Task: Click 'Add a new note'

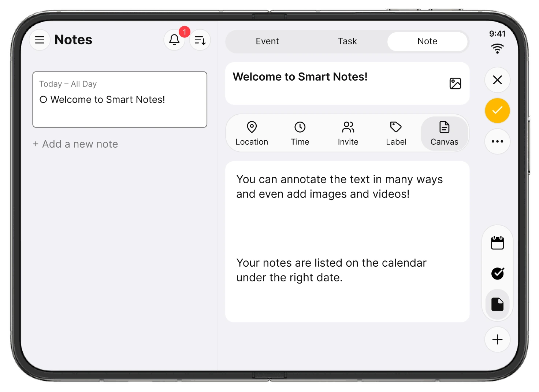Action: click(x=75, y=144)
